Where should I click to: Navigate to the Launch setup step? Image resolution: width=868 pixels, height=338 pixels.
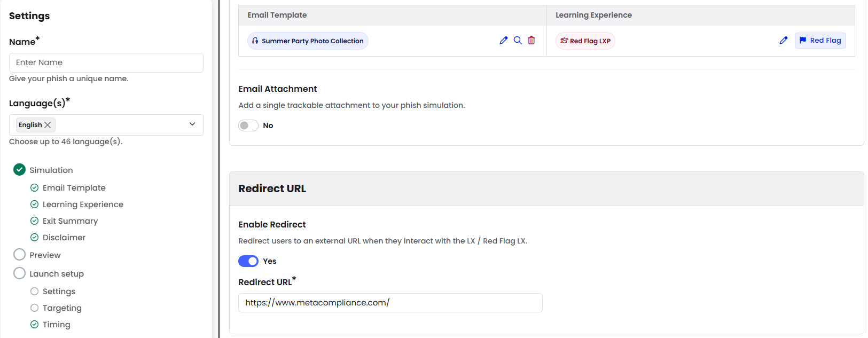tap(57, 274)
